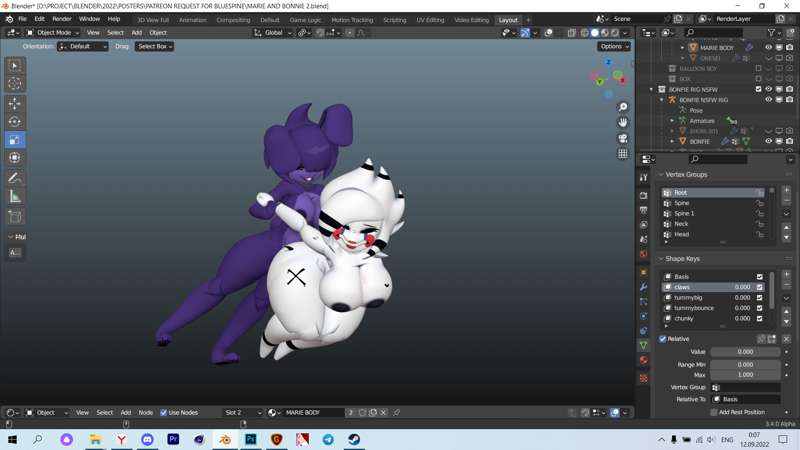Image resolution: width=800 pixels, height=450 pixels.
Task: Switch to the Scripting workspace tab
Action: 394,20
